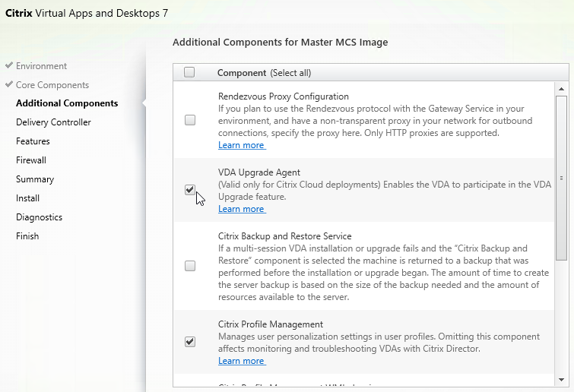Go to the Environment step

click(41, 66)
